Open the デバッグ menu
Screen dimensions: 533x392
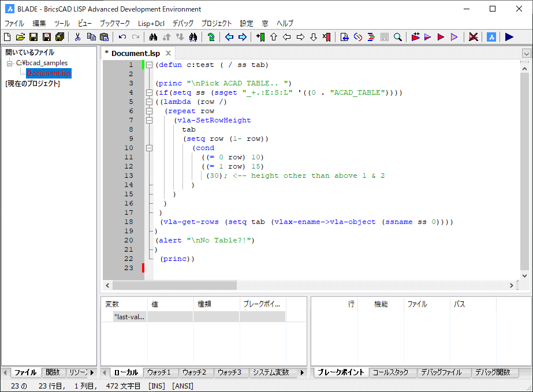[182, 23]
